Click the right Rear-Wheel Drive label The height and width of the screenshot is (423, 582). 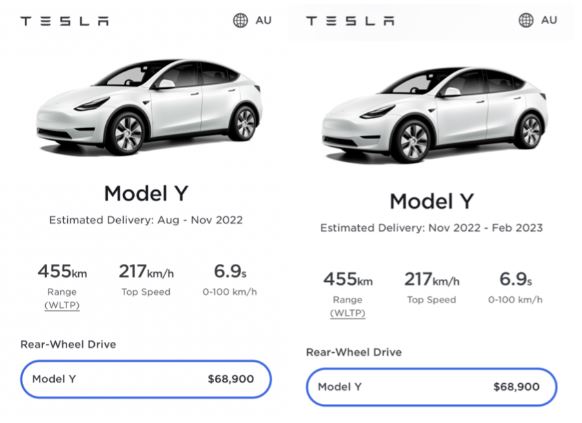[354, 352]
